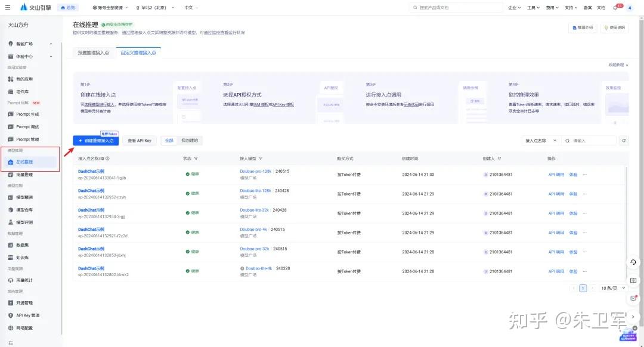The image size is (644, 347).
Task: Open the 支持 top menu
Action: [x=571, y=7]
